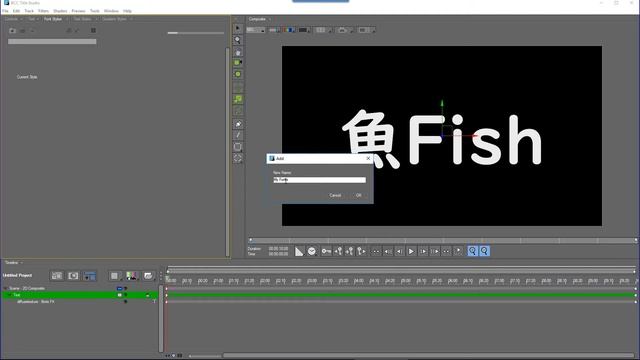Open the Preview menu
Screen dimensions: 640x360
click(x=78, y=11)
